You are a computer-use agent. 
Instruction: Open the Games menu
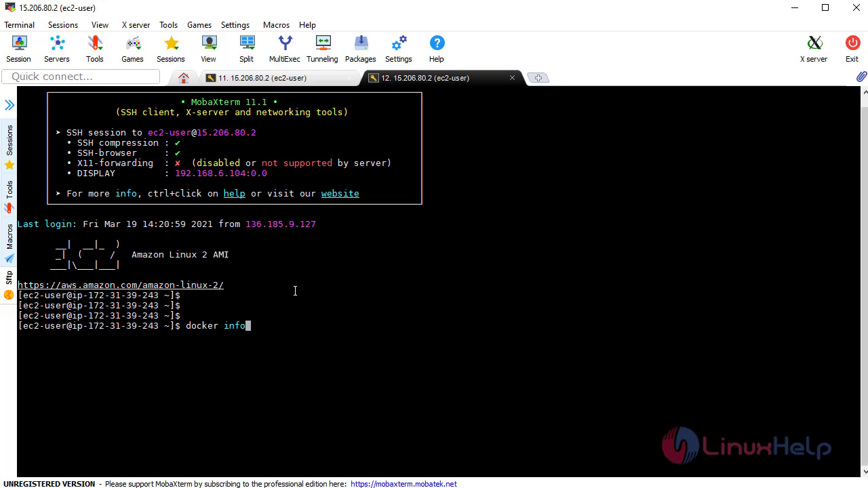(199, 25)
